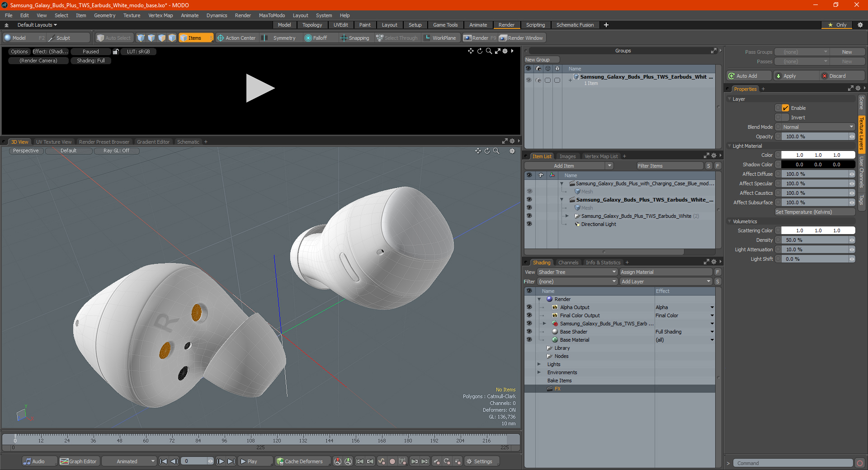Open 3D viewport gear settings
Viewport: 868px width, 470px height.
tap(512, 151)
